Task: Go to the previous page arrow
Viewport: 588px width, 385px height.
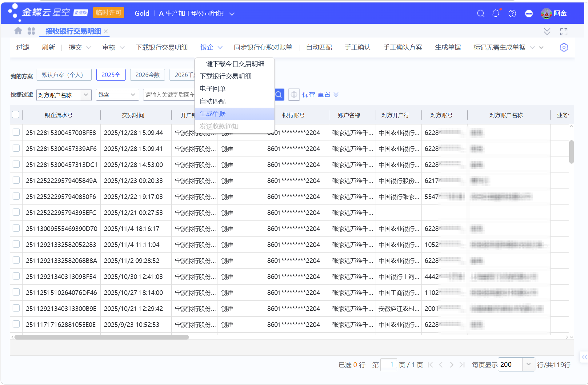Action: [x=441, y=365]
